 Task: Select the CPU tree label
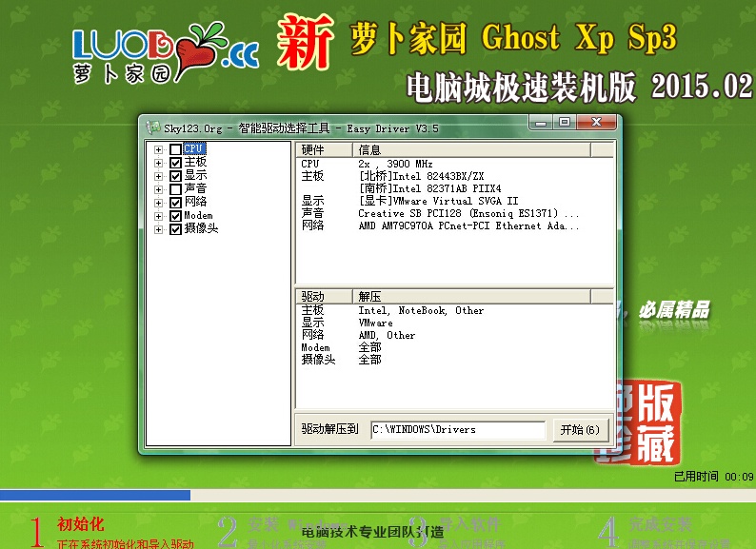coord(194,149)
